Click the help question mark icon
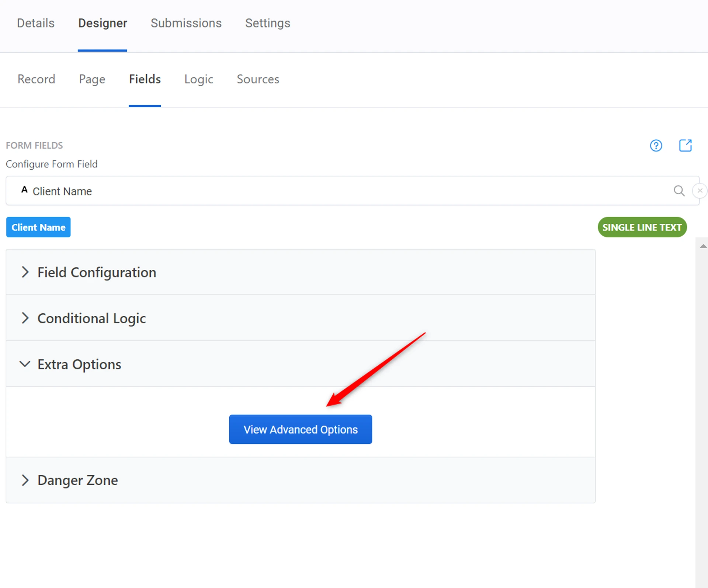This screenshot has width=708, height=588. [656, 146]
